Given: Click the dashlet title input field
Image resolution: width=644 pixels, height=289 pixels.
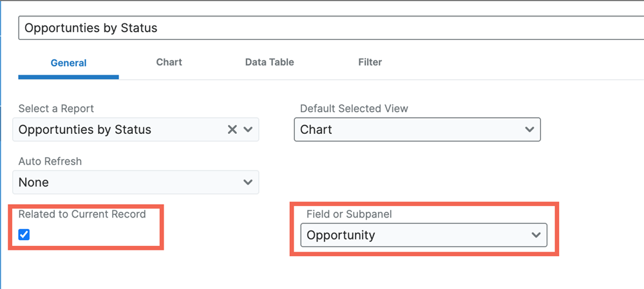Looking at the screenshot, I should pyautogui.click(x=331, y=28).
